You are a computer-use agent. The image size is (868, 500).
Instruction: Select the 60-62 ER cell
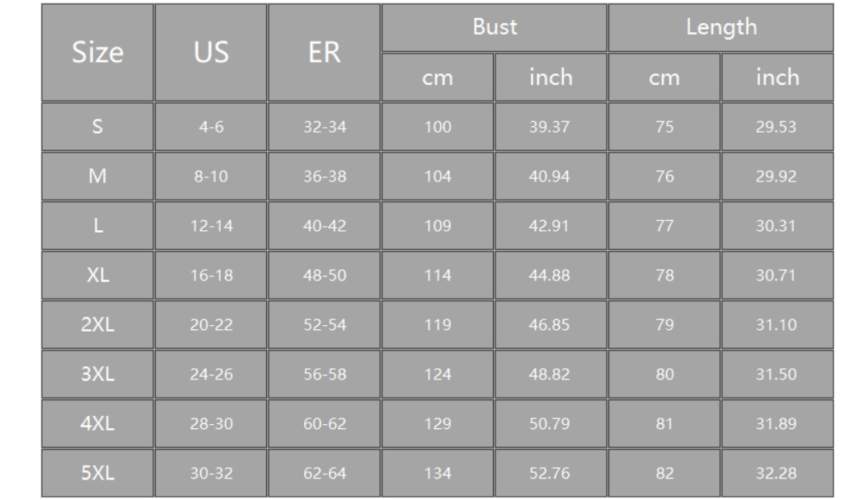[325, 424]
